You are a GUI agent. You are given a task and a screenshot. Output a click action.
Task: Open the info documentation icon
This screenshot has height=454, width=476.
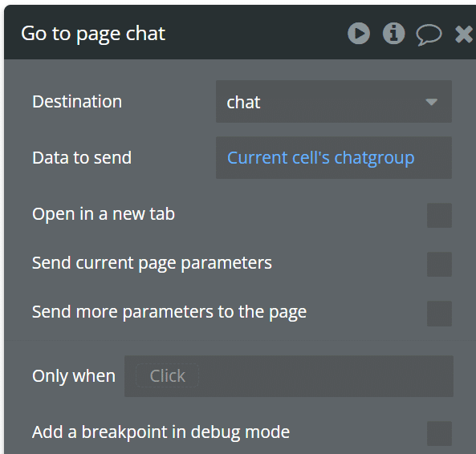[393, 34]
